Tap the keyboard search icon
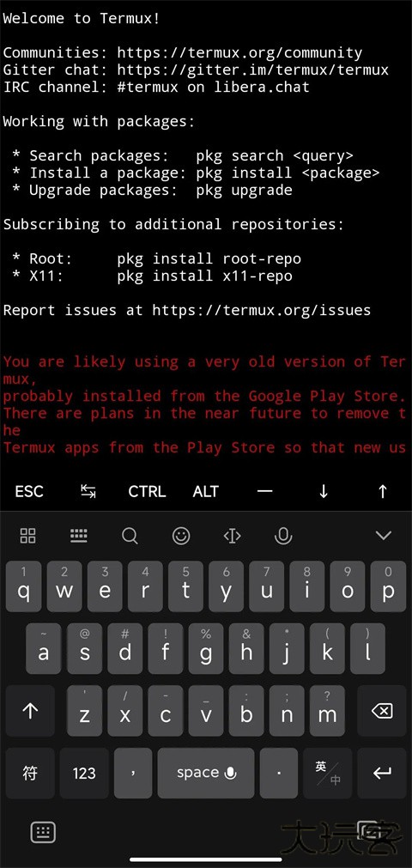The height and width of the screenshot is (868, 412). coord(130,535)
